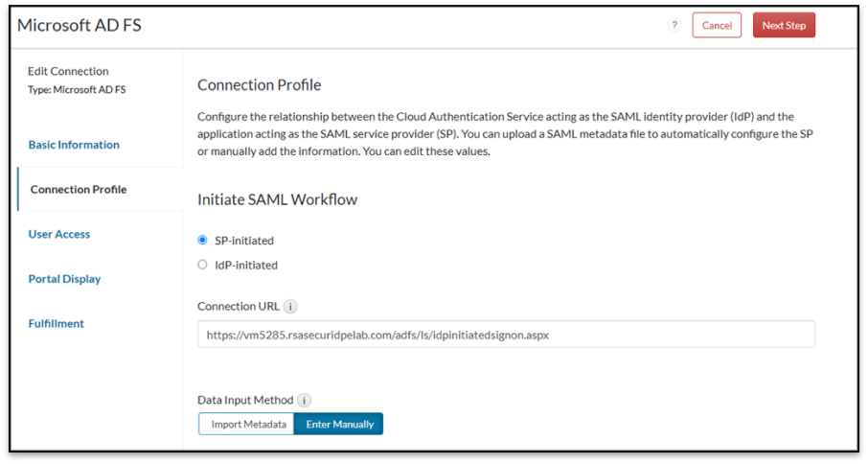868x464 pixels.
Task: Click the info icon beside Connection URL
Action: tap(291, 307)
